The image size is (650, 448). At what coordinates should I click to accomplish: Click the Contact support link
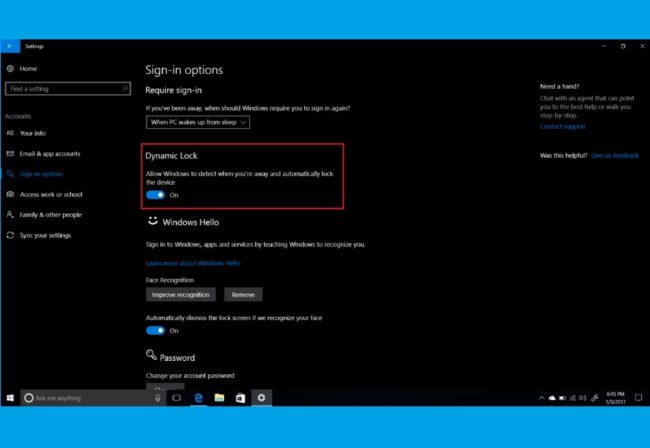coord(563,126)
